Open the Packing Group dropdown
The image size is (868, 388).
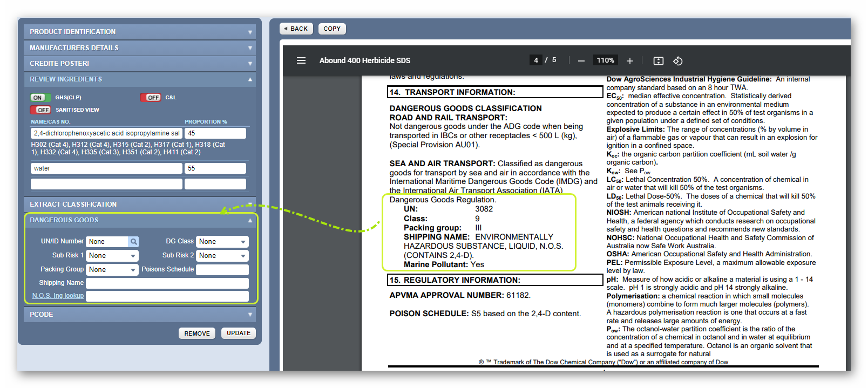point(112,270)
